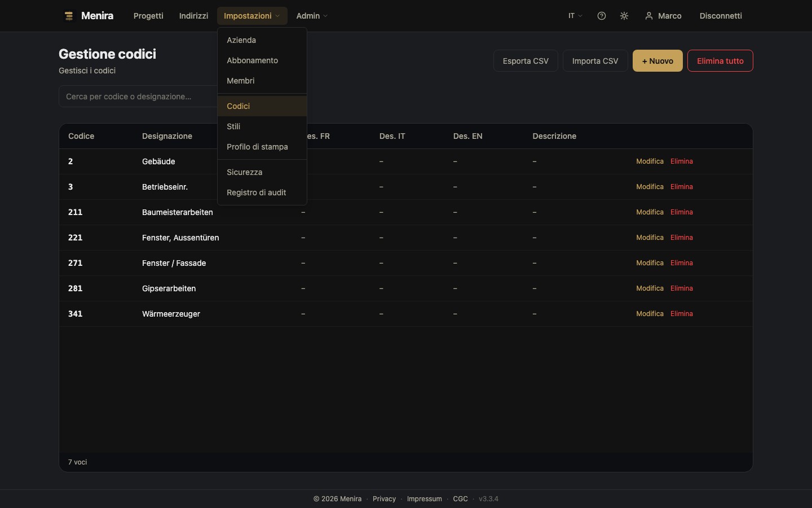Edit the Fenster / Fassade row

[x=650, y=263]
